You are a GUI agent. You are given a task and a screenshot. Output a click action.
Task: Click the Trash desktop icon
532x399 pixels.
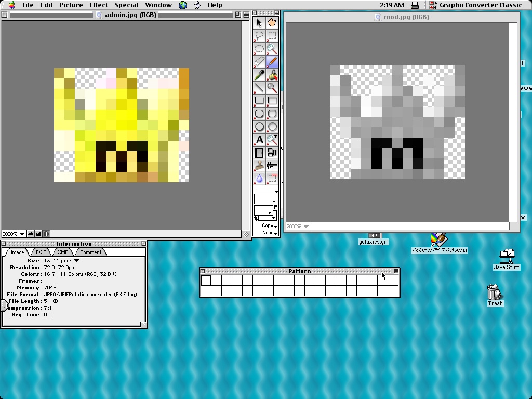coord(495,295)
